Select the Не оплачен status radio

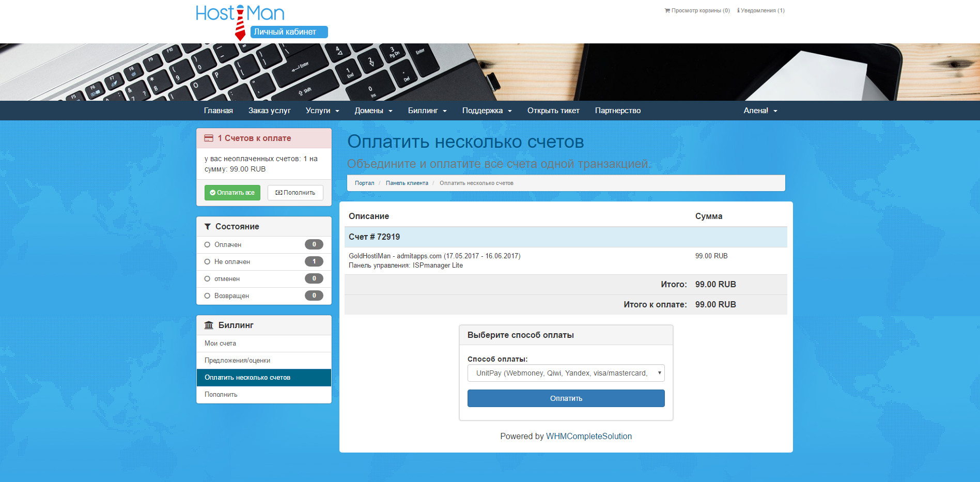coord(207,262)
